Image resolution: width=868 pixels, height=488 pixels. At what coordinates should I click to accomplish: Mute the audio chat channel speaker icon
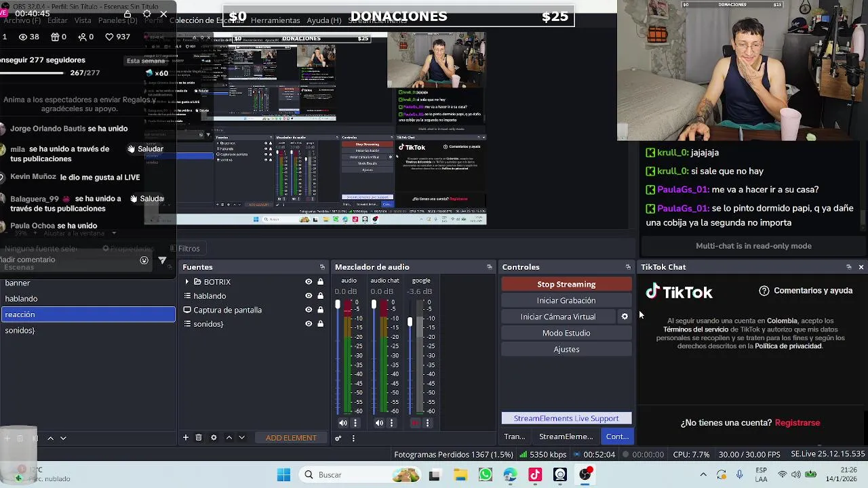[x=379, y=423]
